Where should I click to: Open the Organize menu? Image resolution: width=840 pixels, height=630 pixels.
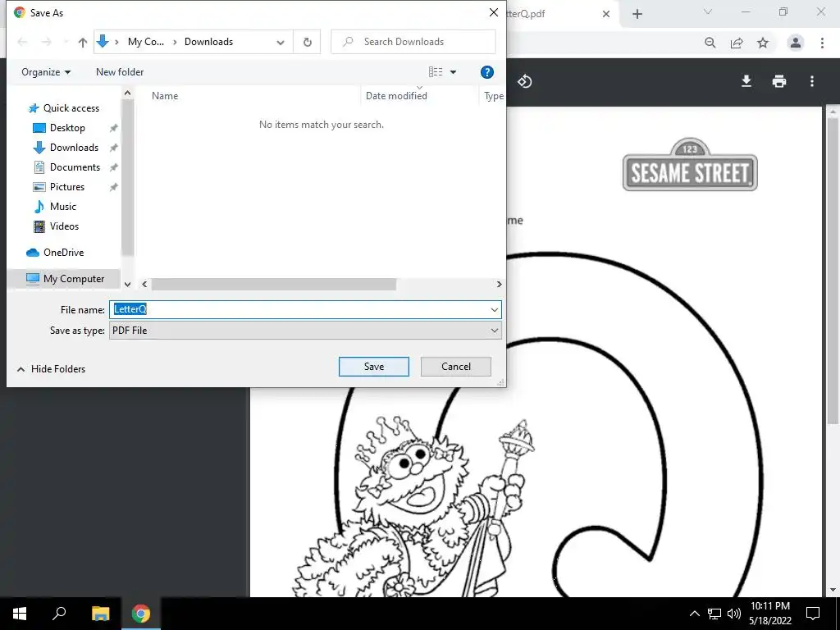[46, 72]
